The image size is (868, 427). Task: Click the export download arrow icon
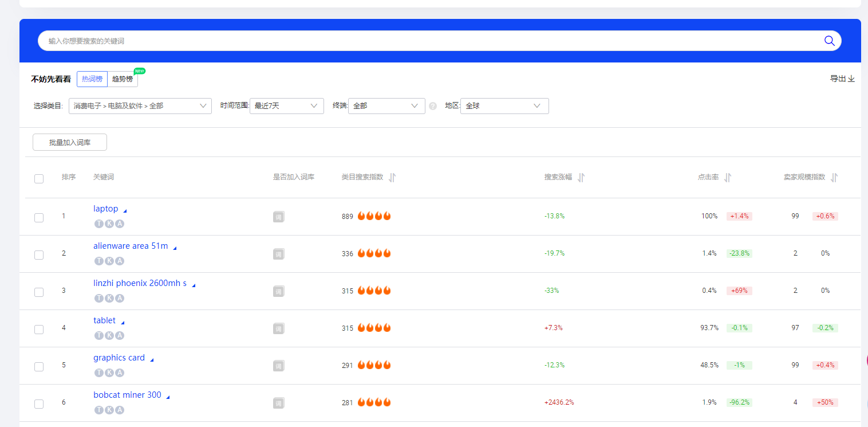click(851, 79)
